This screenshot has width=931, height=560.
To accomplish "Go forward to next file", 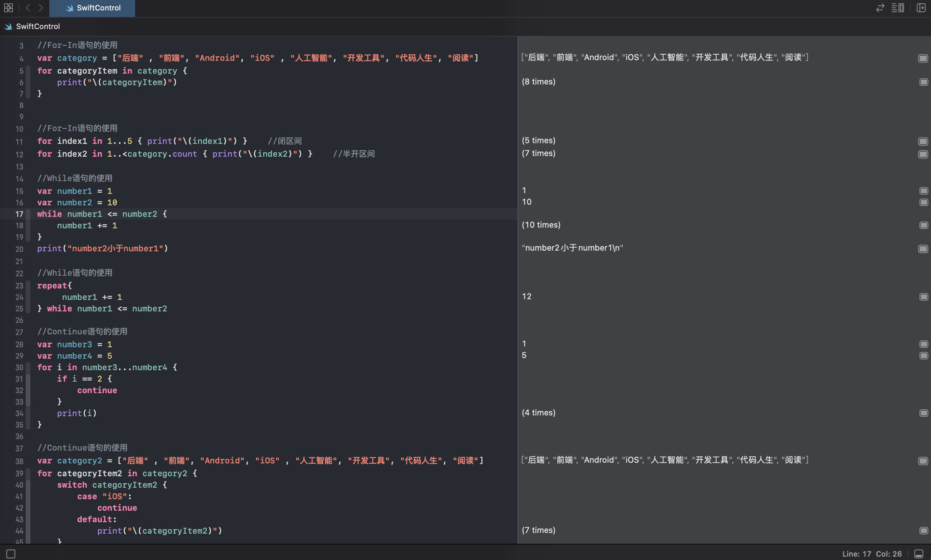I will (41, 7).
